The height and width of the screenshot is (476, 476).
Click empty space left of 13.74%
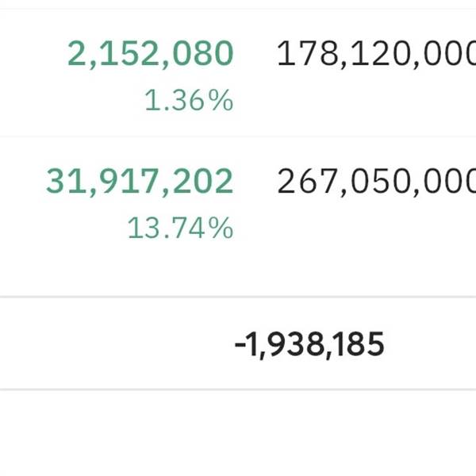tap(63, 228)
